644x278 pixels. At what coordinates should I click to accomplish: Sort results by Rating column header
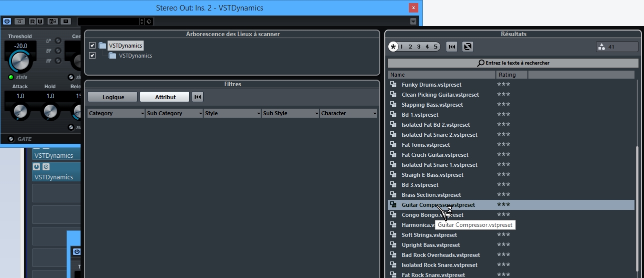[x=512, y=75]
